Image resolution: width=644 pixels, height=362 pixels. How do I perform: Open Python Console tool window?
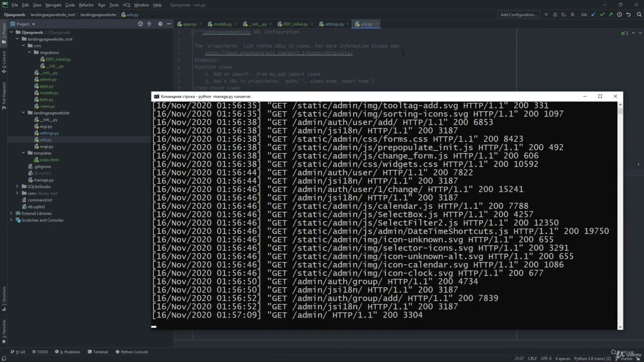[132, 352]
